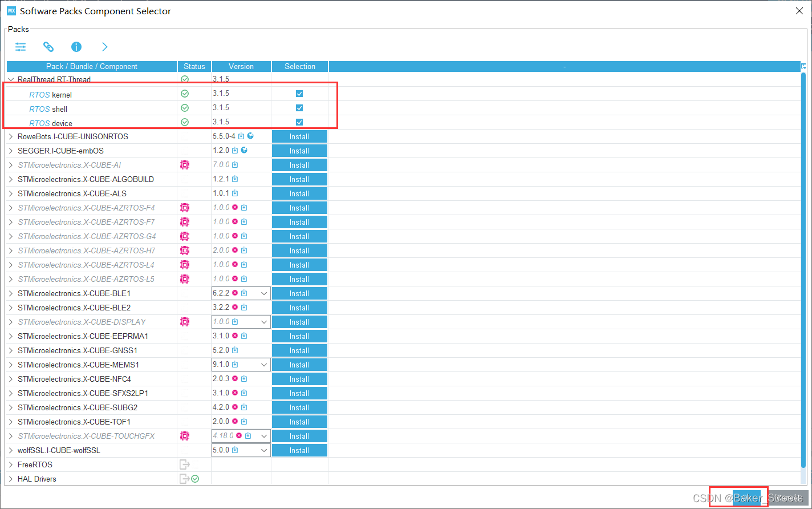812x509 pixels.
Task: Click download icon beside X-CUBE-GNSS1 version 5.2.0
Action: 235,350
